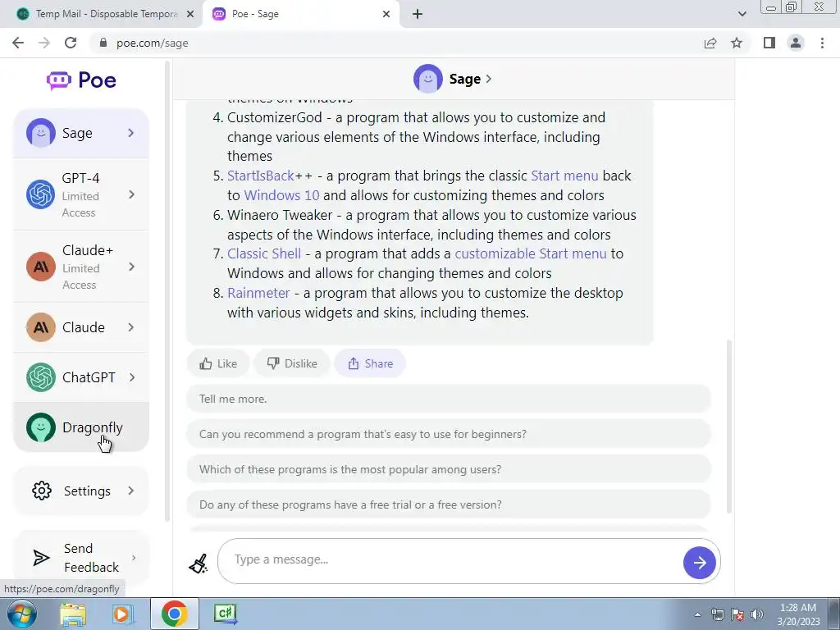Click the Poe logo in the sidebar
The width and height of the screenshot is (840, 630).
(81, 80)
